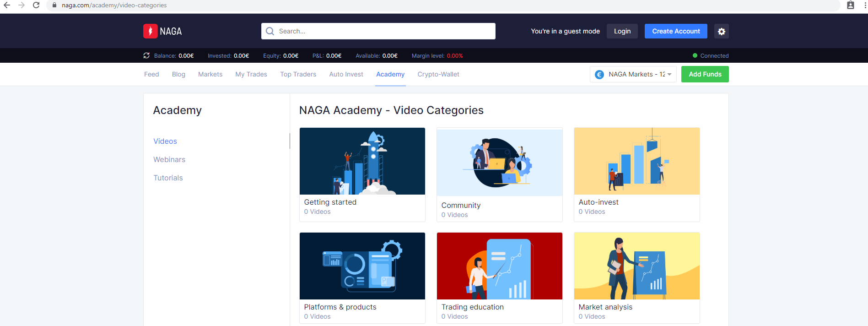868x326 pixels.
Task: Click the green Add Funds button
Action: click(x=705, y=74)
